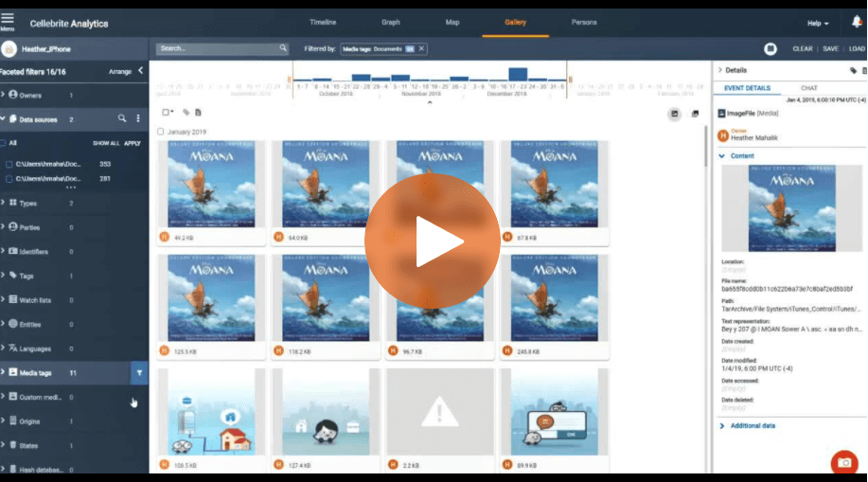
Task: Remove Media tags: Documents filter chip
Action: click(x=421, y=48)
